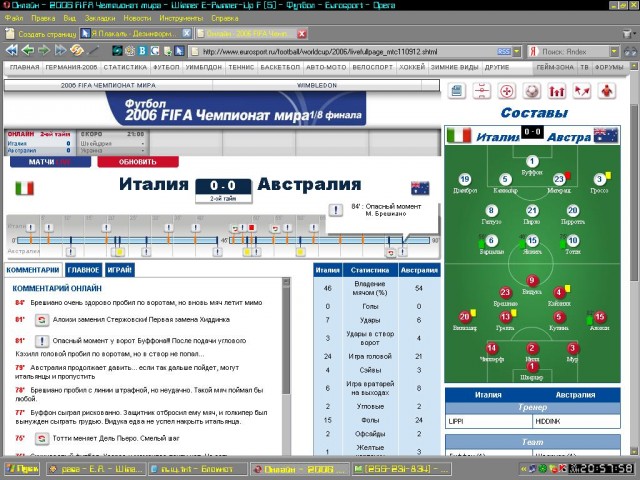Open the Справка menu
Screen dimensions: 640x480
click(x=225, y=18)
